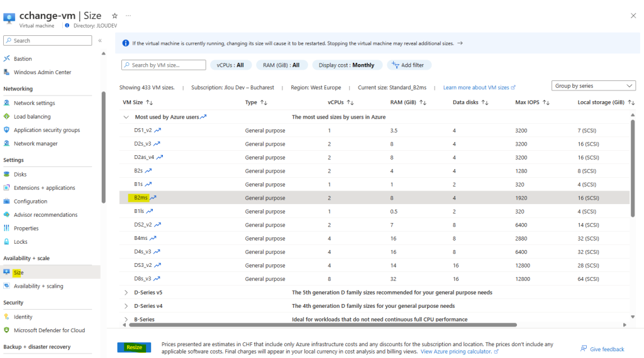Open View Azure pricing calculator link
644x358 pixels.
click(459, 352)
